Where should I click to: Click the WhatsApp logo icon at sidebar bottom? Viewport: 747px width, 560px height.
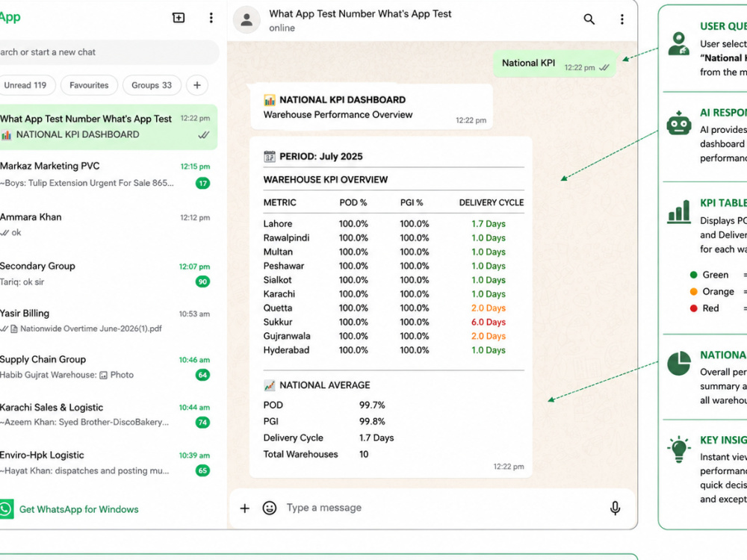click(6, 509)
